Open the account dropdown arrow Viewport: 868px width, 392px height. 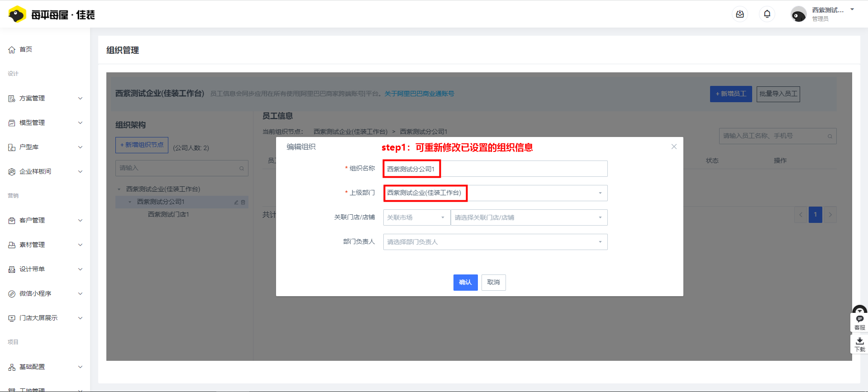point(852,9)
